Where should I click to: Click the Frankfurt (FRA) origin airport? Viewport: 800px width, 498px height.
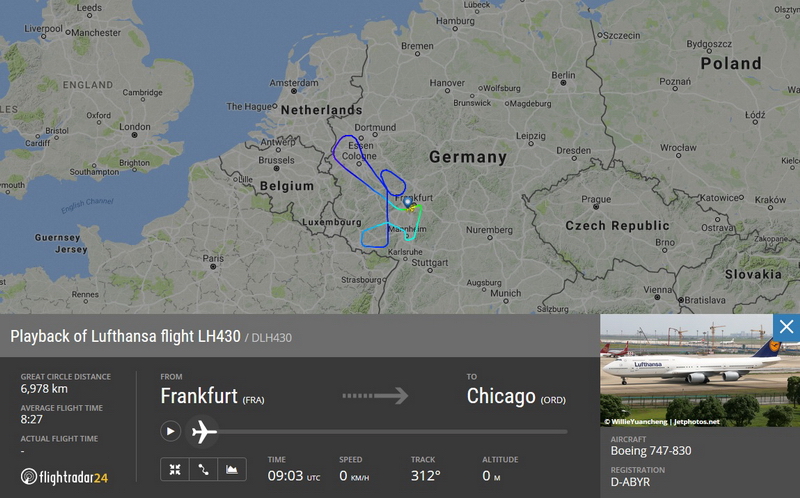pyautogui.click(x=212, y=396)
